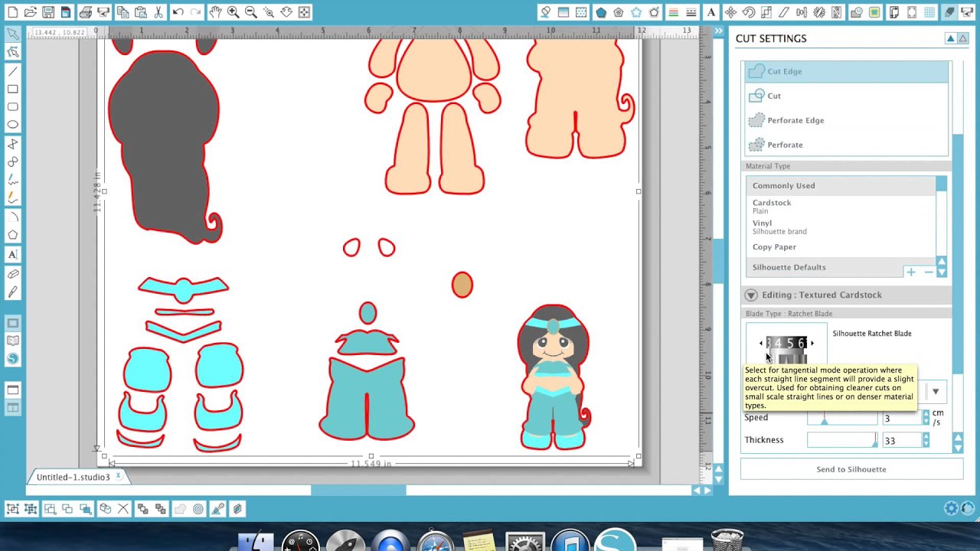This screenshot has height=551, width=980.
Task: Open the dropdown arrow beside the tooltip
Action: pyautogui.click(x=935, y=392)
